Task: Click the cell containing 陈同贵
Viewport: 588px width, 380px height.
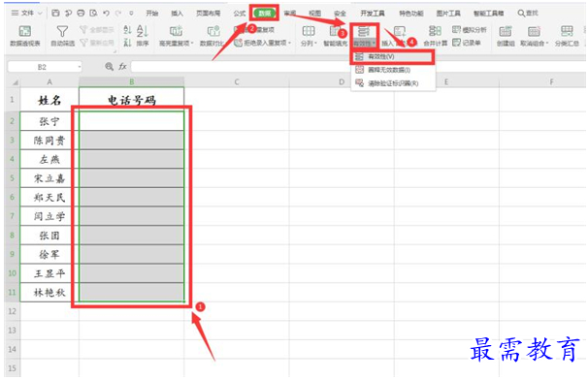Action: point(49,141)
